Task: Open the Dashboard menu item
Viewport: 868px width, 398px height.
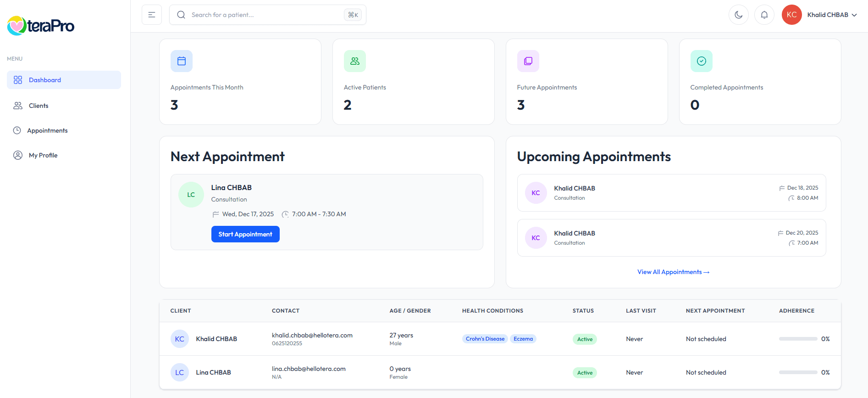Action: click(x=64, y=80)
